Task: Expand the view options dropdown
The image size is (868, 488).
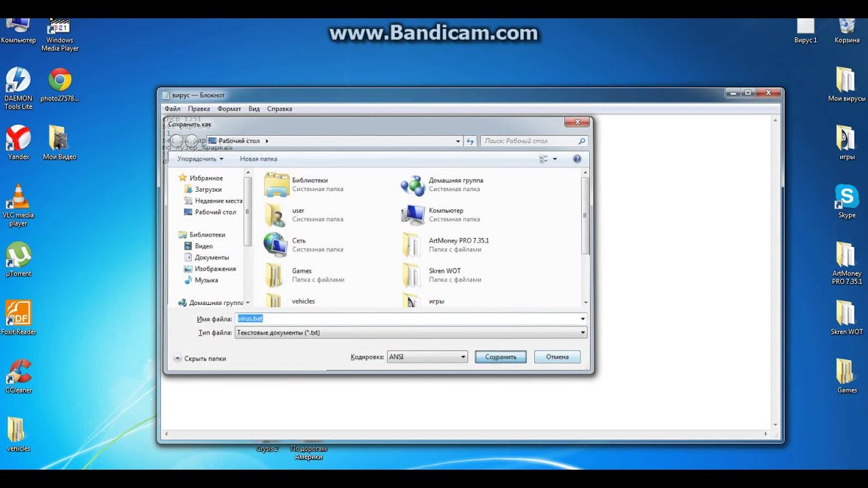Action: pos(555,159)
